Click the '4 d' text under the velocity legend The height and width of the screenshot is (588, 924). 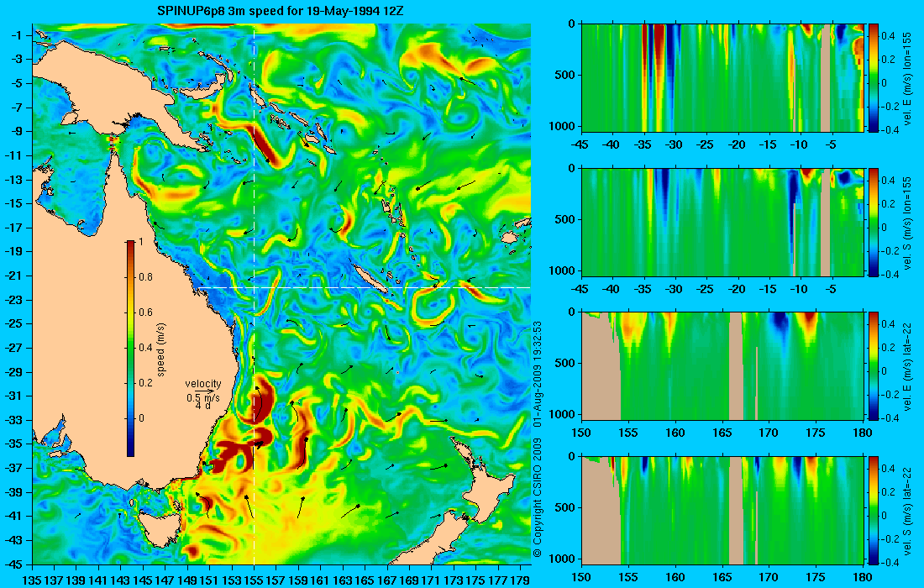[203, 406]
